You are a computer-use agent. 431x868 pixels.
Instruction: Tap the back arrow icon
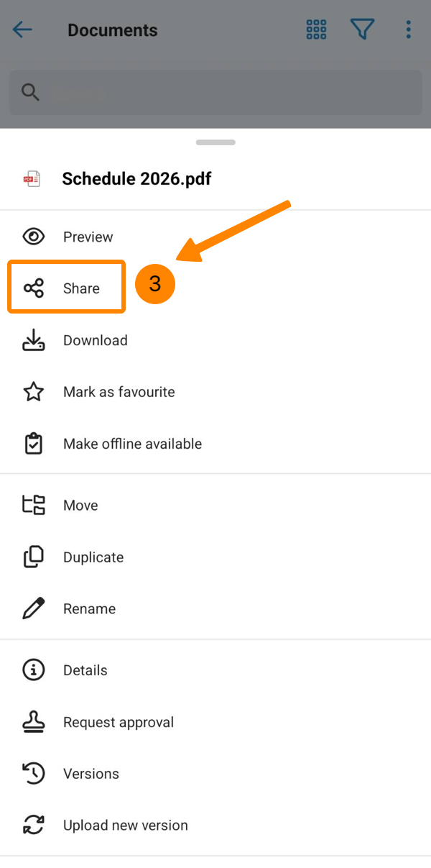23,29
